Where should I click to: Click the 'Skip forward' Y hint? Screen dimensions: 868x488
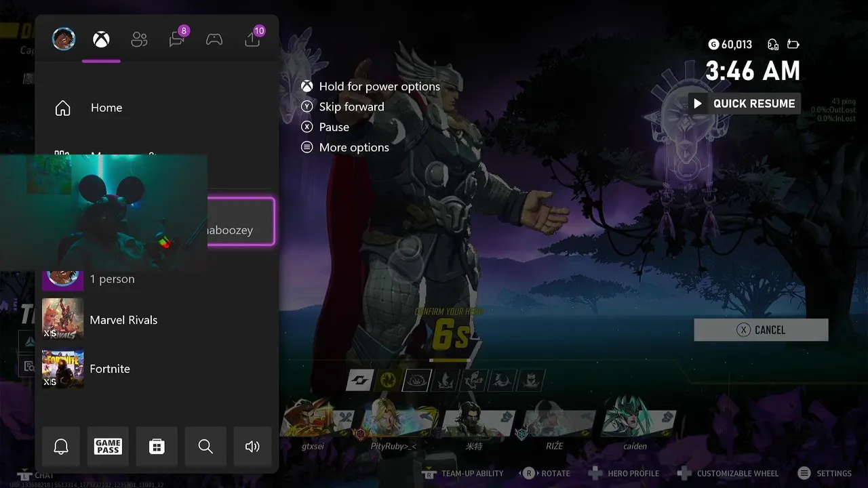point(343,107)
